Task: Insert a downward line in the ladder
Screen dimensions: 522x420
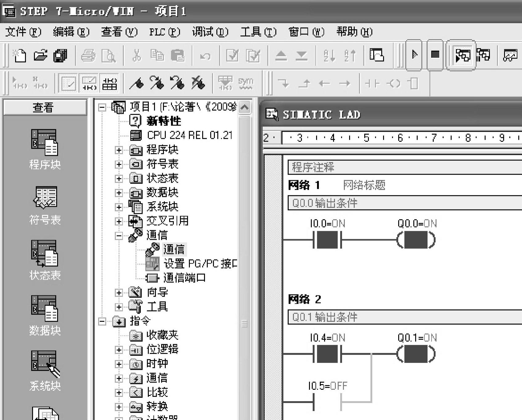Action: coord(283,83)
